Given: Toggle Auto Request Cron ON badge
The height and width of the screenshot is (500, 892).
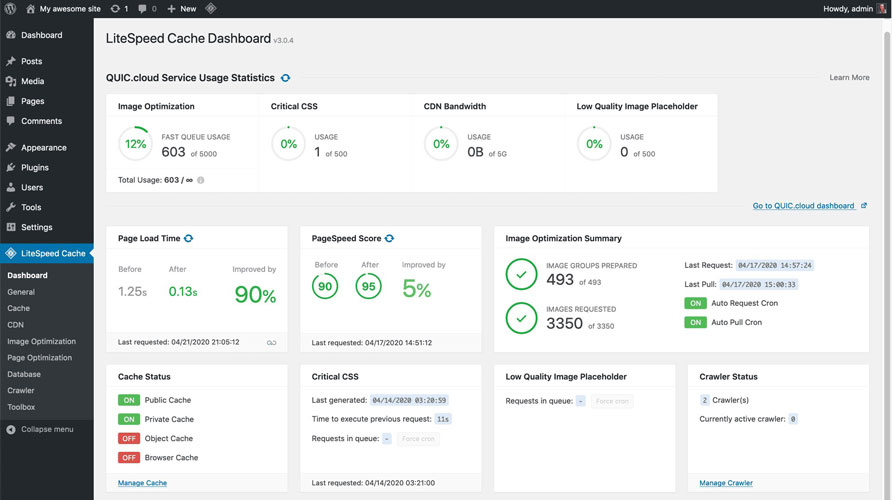Looking at the screenshot, I should pos(695,303).
